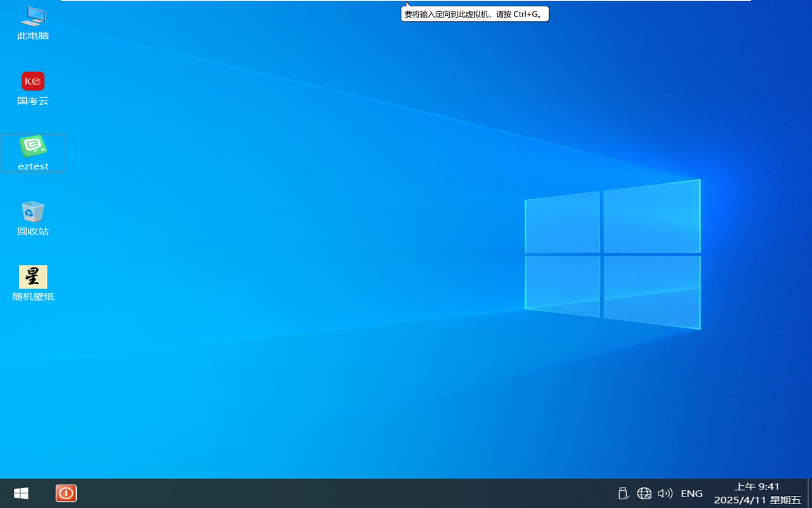
Task: Click the 回收站 label text
Action: coord(33,231)
